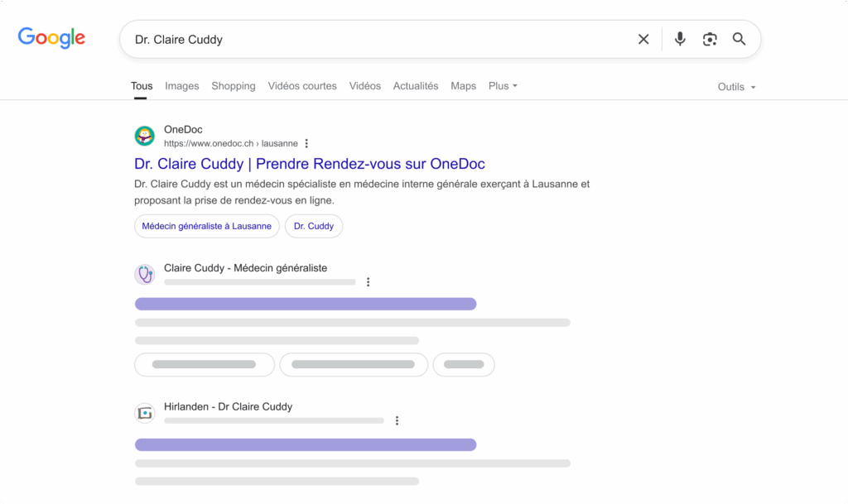Click the magnifying glass search icon

pyautogui.click(x=740, y=39)
